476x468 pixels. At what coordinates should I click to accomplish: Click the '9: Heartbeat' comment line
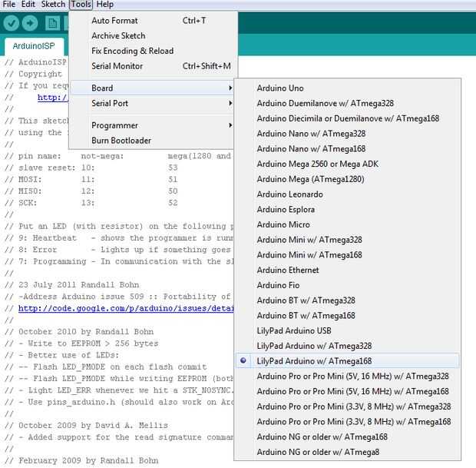click(x=119, y=238)
